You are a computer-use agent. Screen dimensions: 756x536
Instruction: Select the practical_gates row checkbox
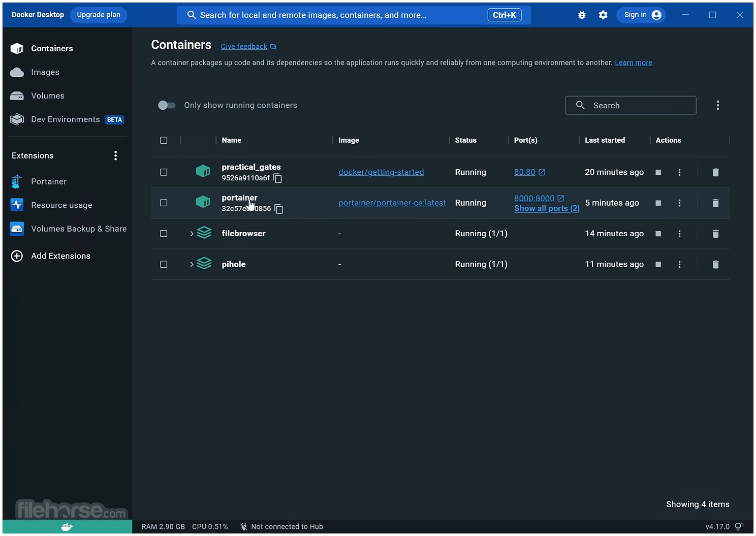[164, 172]
